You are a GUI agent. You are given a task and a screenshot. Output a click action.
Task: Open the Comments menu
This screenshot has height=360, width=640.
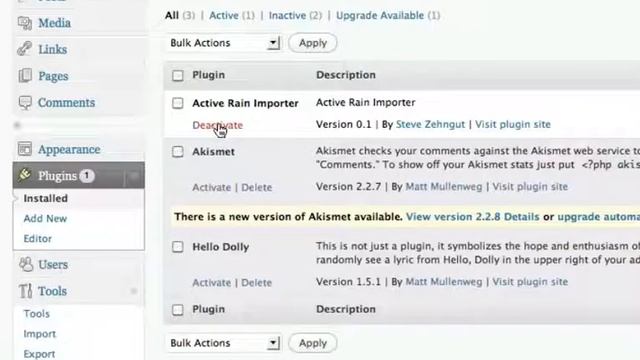coord(66,102)
